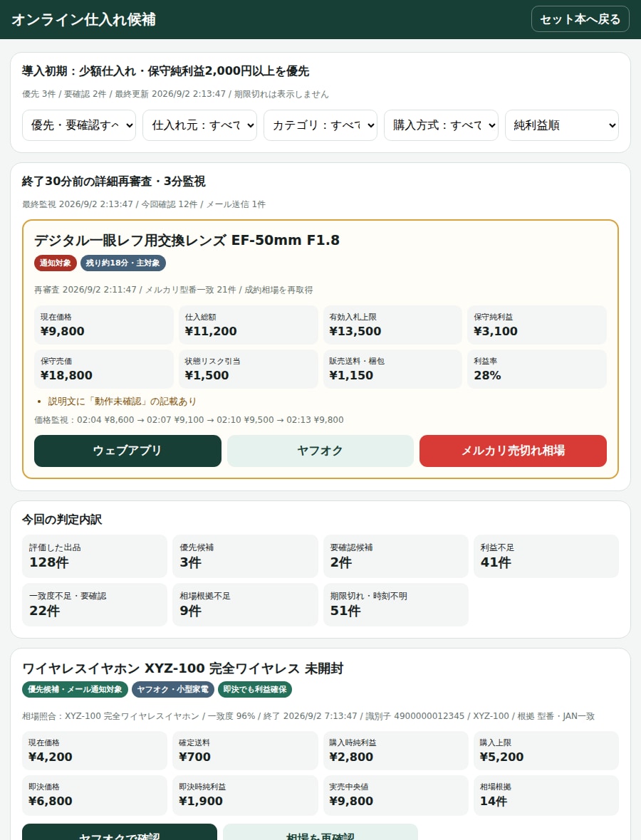The image size is (641, 840).
Task: Select the 相場根拠不足 9件 stat
Action: click(x=245, y=605)
